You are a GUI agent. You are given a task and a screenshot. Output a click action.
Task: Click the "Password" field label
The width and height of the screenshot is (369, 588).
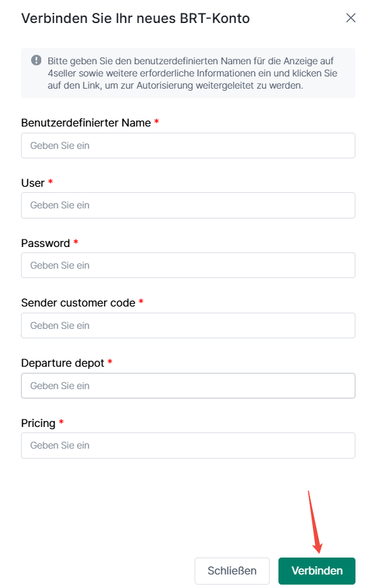[45, 243]
